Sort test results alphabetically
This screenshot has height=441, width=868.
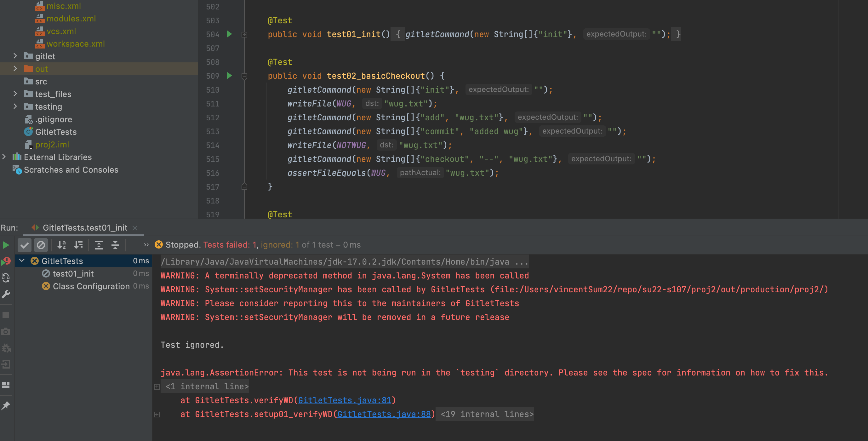point(61,245)
